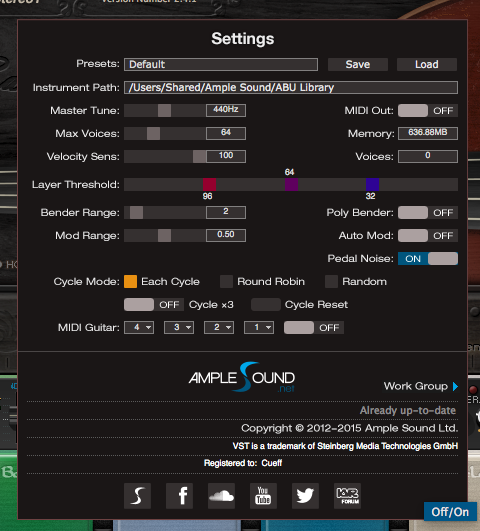Click the Ample Sound .net logo

coord(242,377)
